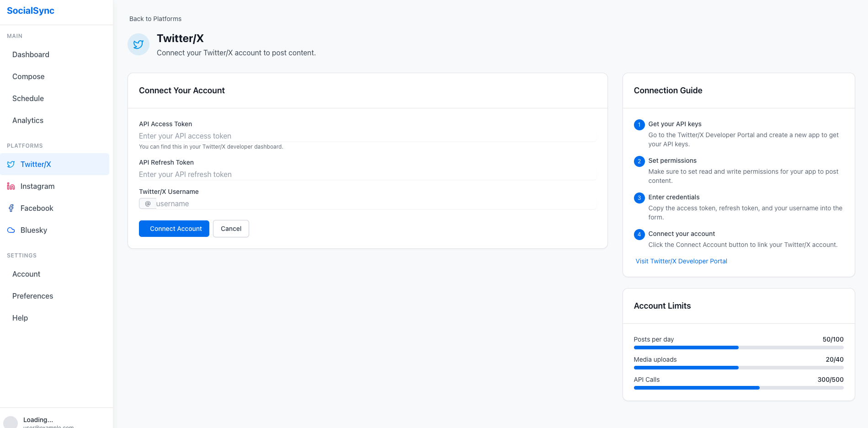Select the Bluesky butterfly icon
This screenshot has height=428, width=868.
[x=11, y=230]
